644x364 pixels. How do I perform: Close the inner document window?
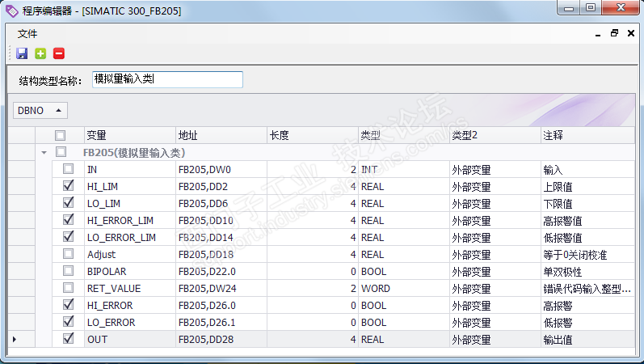(x=631, y=33)
